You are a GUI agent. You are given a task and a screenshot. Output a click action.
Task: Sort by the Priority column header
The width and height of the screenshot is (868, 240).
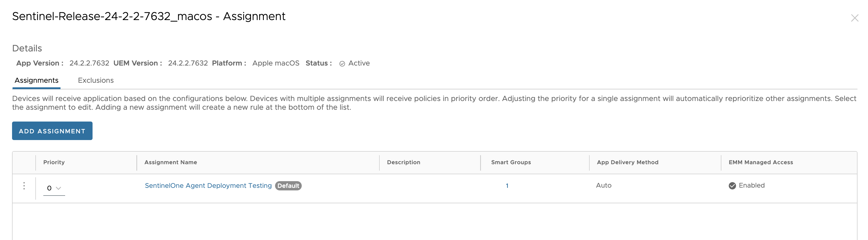(x=54, y=162)
